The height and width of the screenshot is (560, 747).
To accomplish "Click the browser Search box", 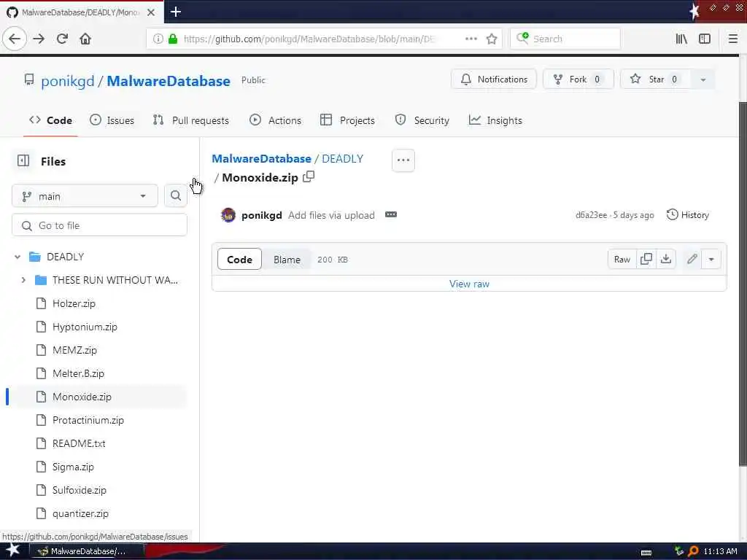I will (x=565, y=39).
